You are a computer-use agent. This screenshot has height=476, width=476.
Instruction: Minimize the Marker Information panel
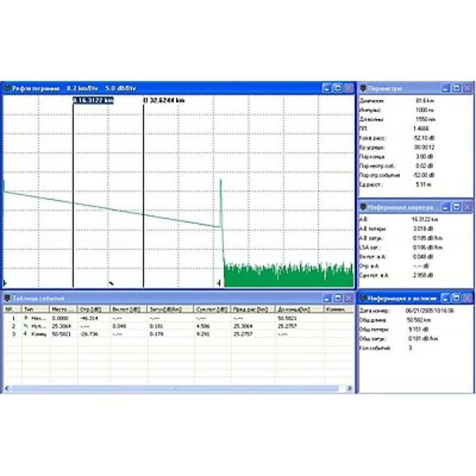coord(445,207)
